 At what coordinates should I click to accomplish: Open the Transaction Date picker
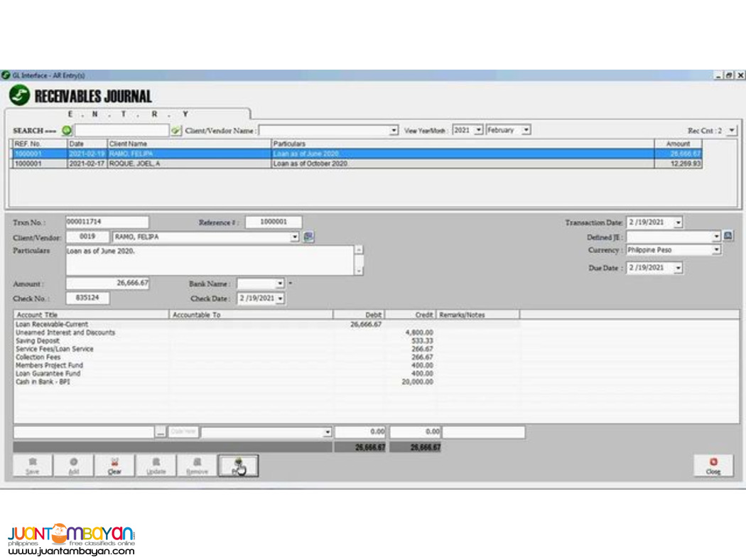678,222
